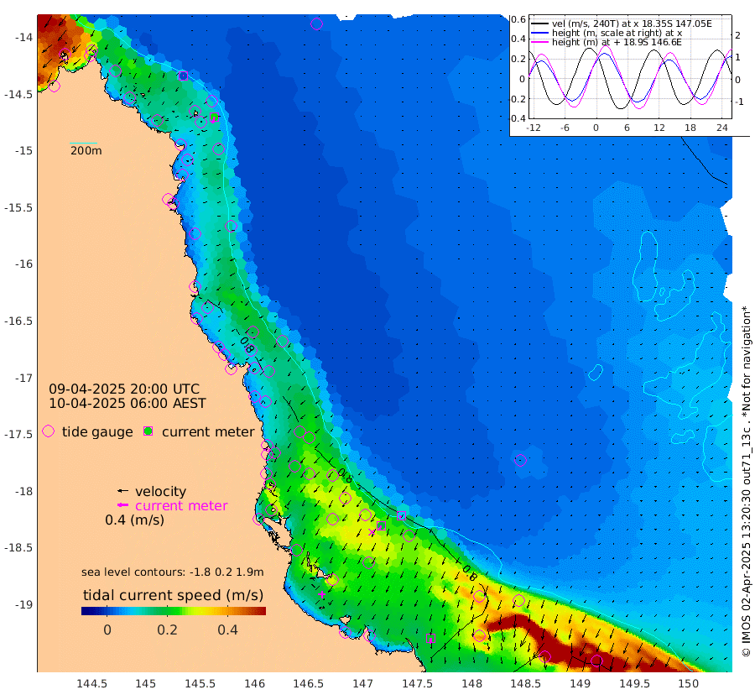Click the -16.5 latitude axis label
Image resolution: width=755 pixels, height=700 pixels.
18,321
